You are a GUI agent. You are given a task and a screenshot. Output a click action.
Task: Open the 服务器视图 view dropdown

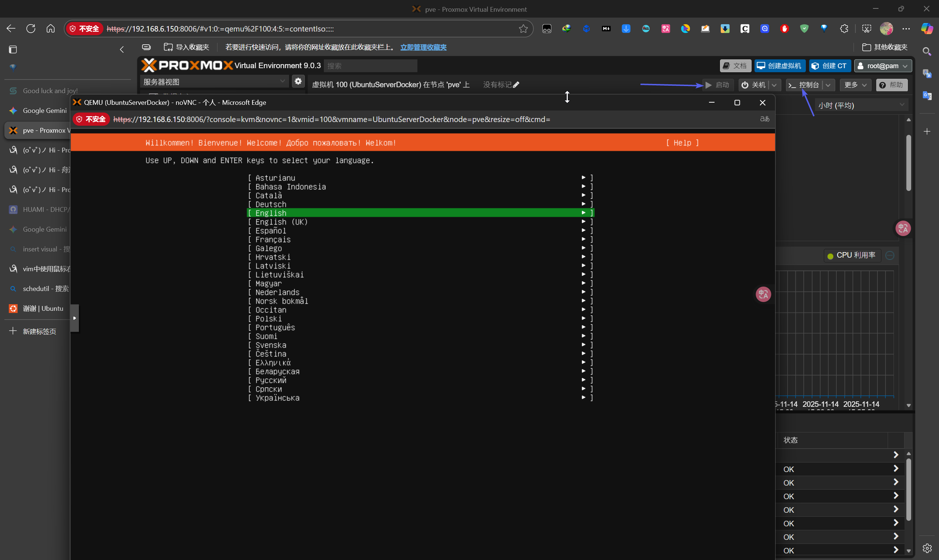coord(214,81)
